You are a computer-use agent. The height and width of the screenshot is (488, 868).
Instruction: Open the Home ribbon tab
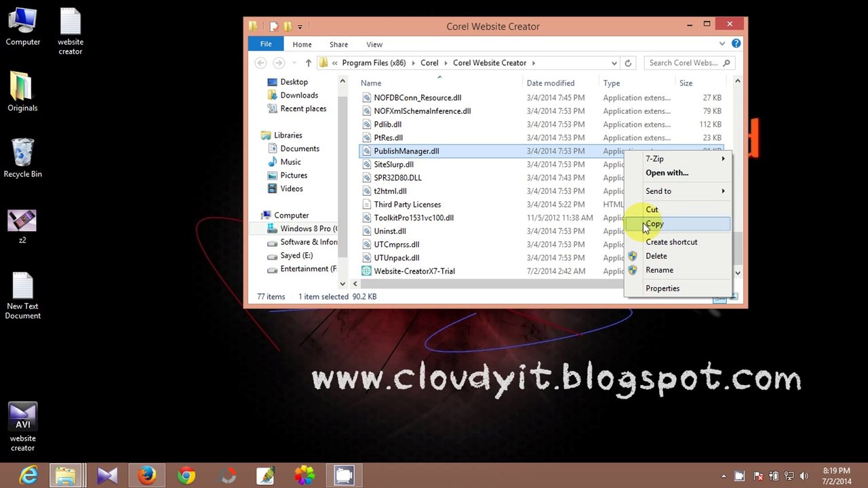302,44
